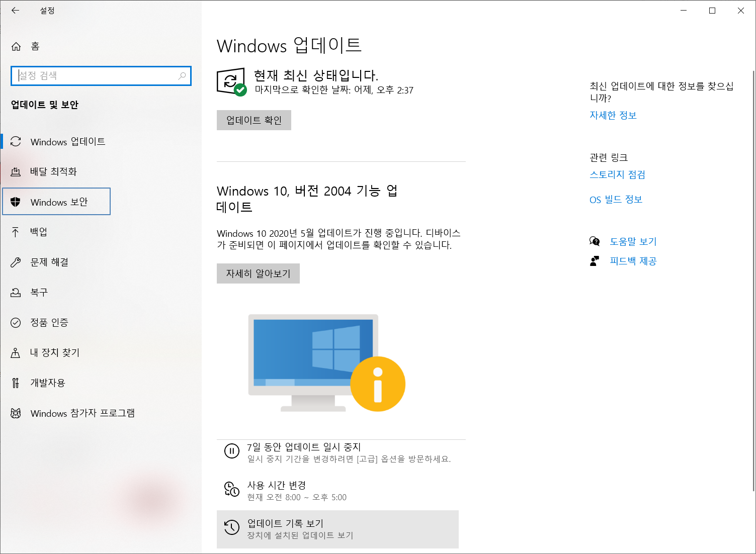Select the 문제 해결 wrench icon
Image resolution: width=756 pixels, height=554 pixels.
[16, 262]
